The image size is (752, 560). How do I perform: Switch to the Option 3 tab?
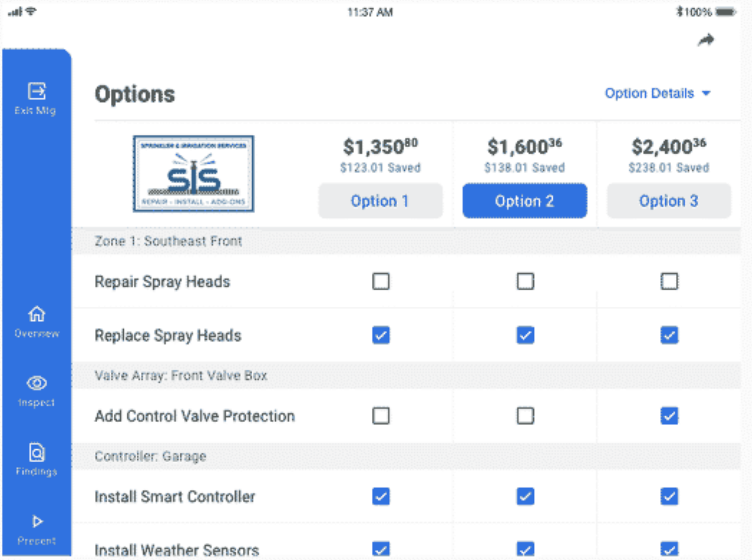point(668,201)
